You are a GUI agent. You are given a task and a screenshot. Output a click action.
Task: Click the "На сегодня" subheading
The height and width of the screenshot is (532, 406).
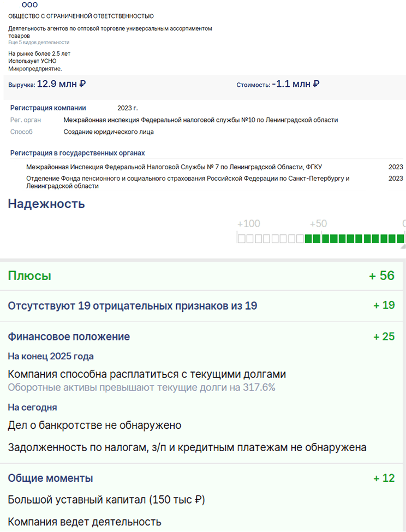click(33, 407)
